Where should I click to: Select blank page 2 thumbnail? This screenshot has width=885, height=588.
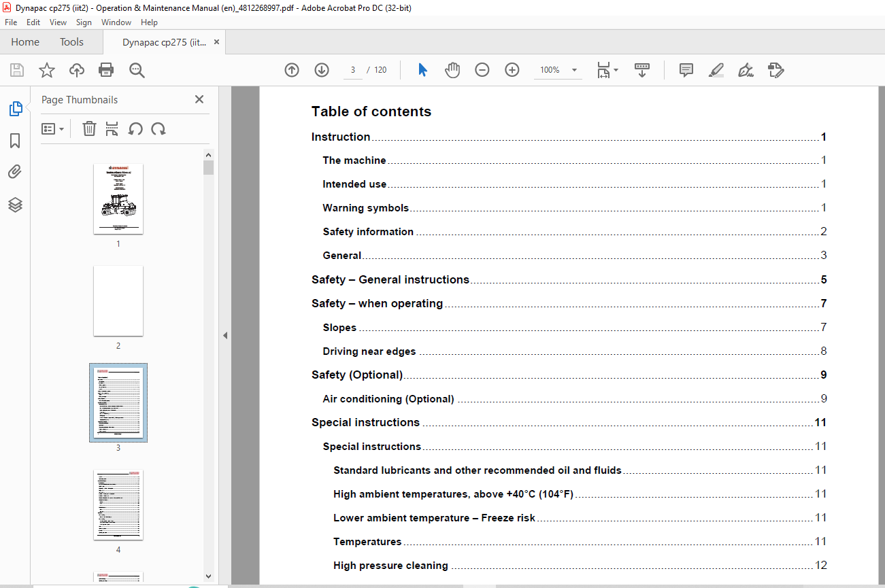118,300
